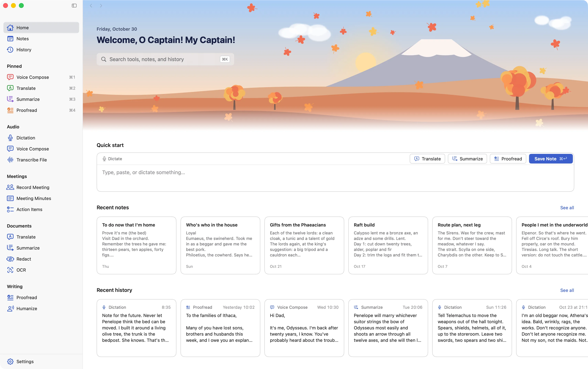The height and width of the screenshot is (369, 588).
Task: Launch pinned Voice Compose tool
Action: tap(41, 77)
